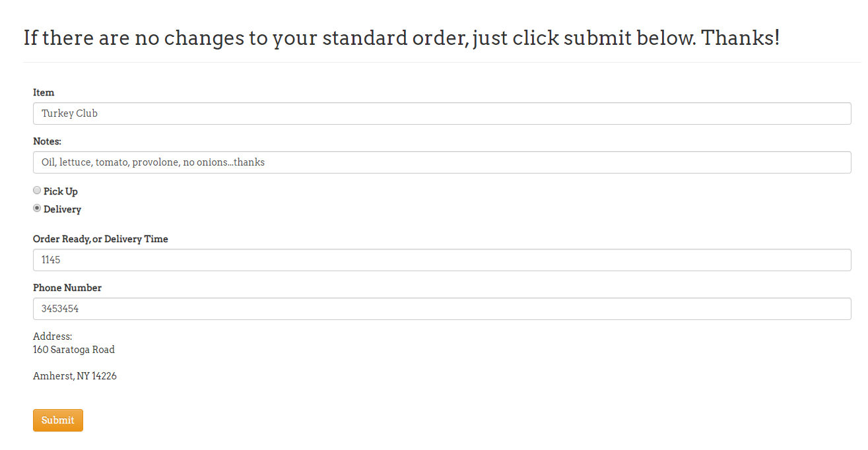Focus the Phone Number input field

[442, 309]
